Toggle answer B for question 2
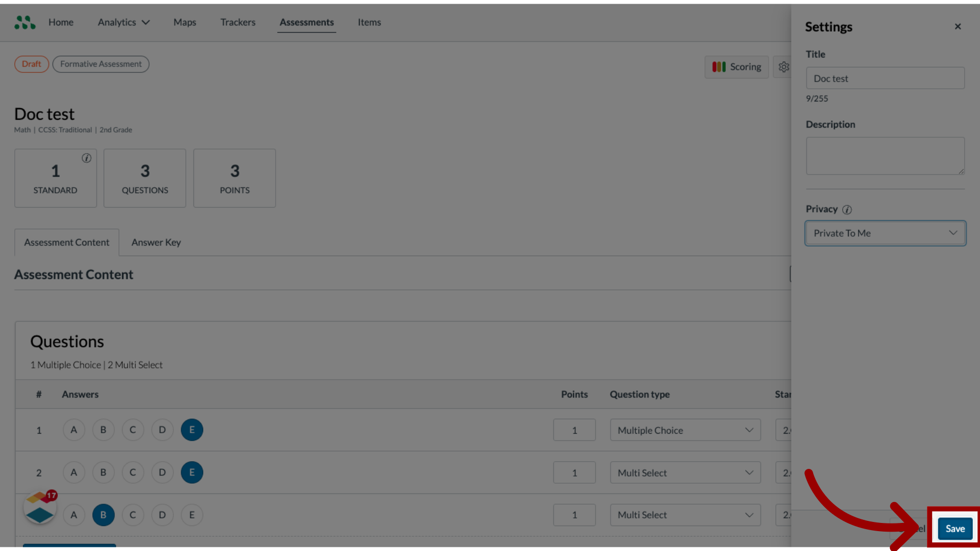 coord(103,472)
